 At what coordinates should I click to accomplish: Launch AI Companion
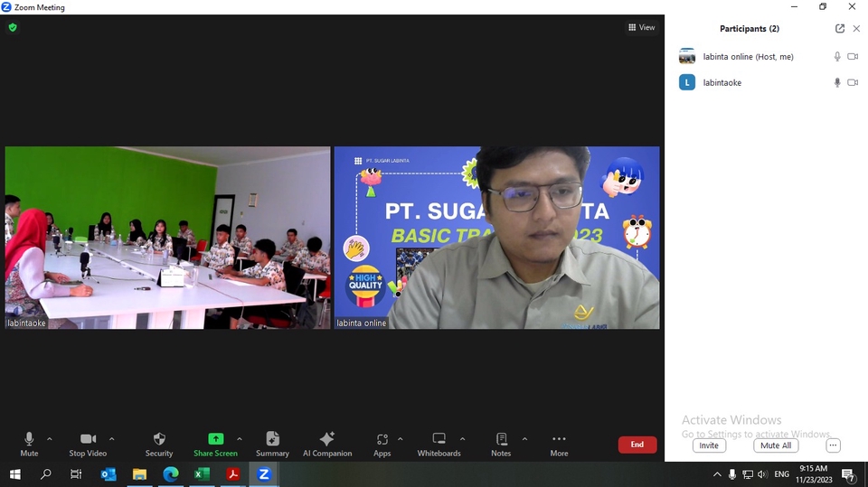[x=327, y=445]
